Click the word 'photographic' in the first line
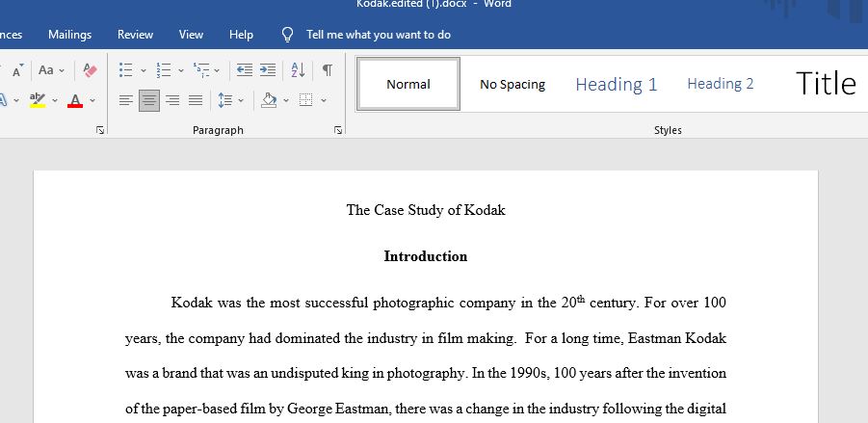 click(x=414, y=303)
